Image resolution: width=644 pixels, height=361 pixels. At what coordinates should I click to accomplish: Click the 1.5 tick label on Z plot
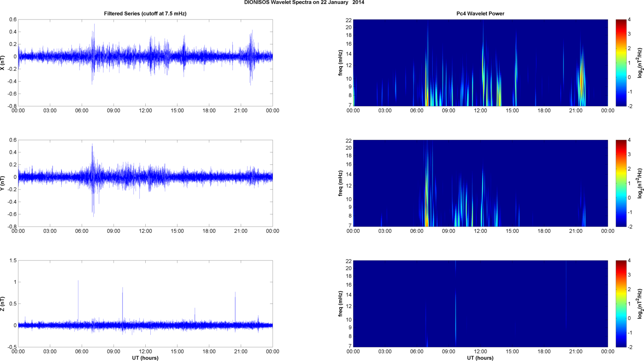13,260
